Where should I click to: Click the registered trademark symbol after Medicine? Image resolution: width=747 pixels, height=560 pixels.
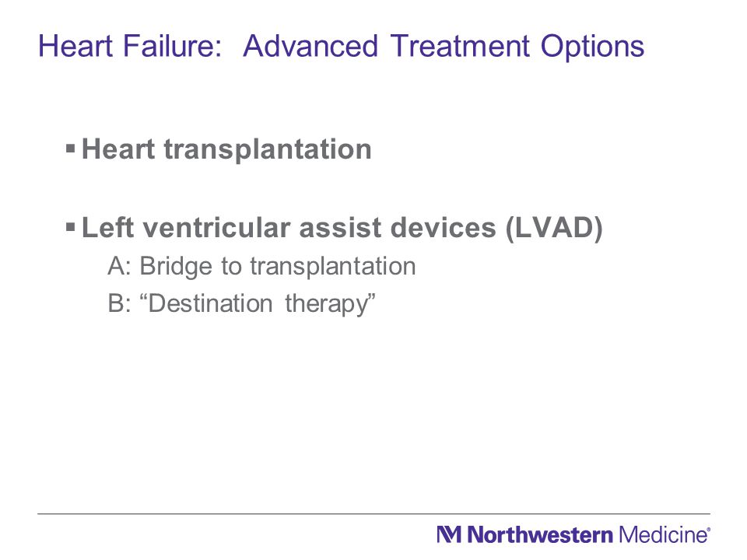(708, 529)
